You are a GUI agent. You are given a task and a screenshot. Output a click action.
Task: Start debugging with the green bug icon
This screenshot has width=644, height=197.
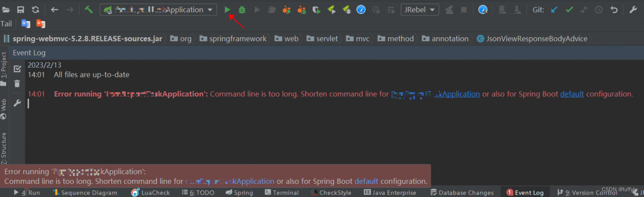point(242,9)
